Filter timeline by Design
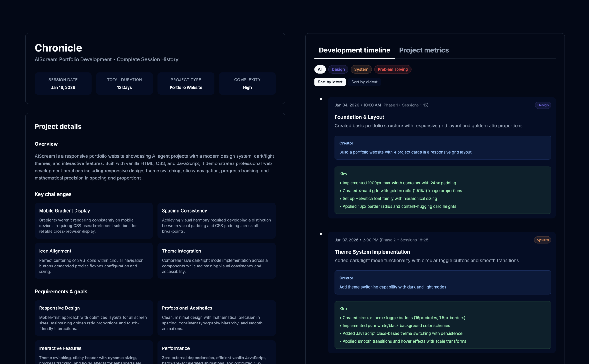The width and height of the screenshot is (589, 364). (x=338, y=69)
